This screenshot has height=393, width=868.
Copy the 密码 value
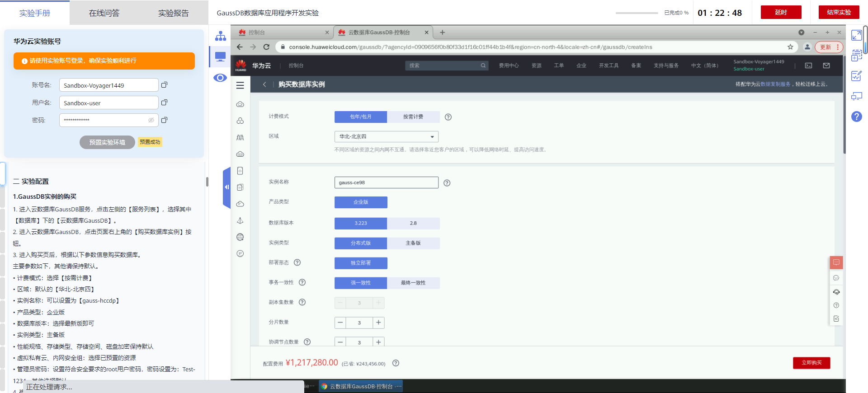tap(165, 120)
